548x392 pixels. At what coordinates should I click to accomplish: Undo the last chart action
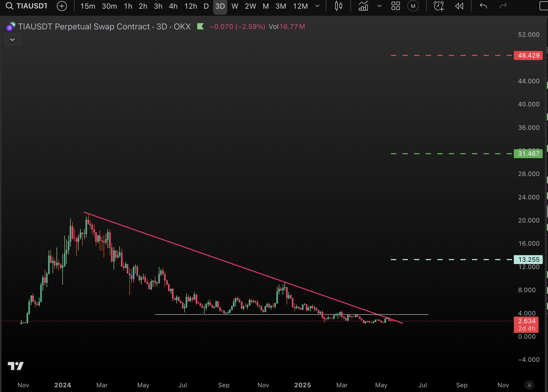[483, 6]
